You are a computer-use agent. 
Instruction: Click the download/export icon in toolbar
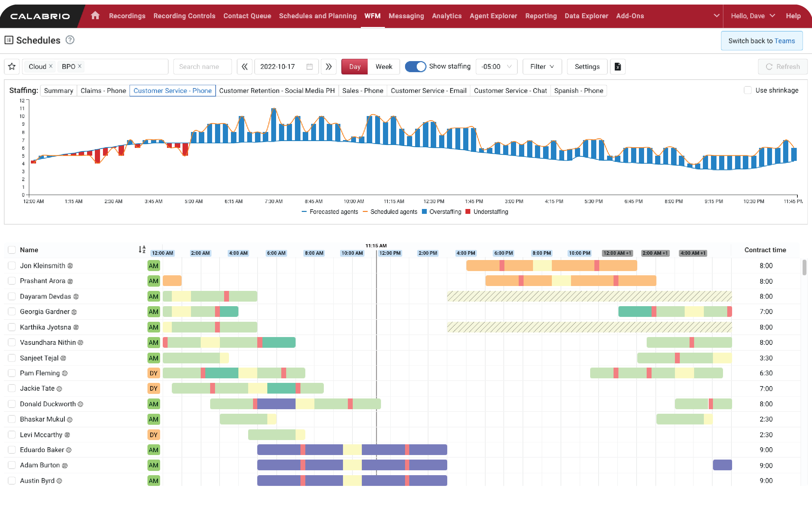617,66
